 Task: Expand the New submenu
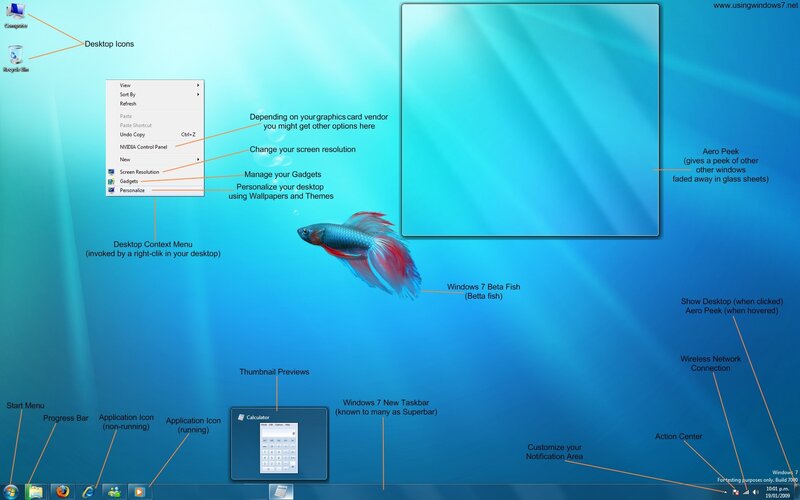pos(155,160)
